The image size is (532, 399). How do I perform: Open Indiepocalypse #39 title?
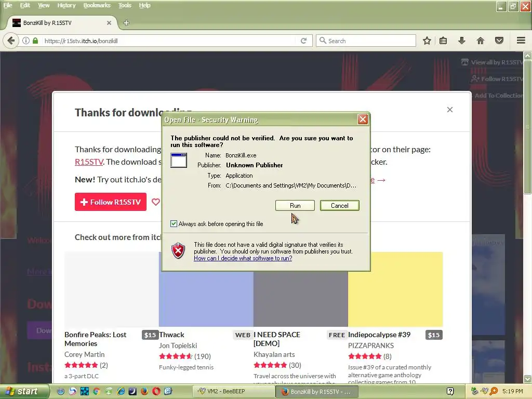click(379, 335)
